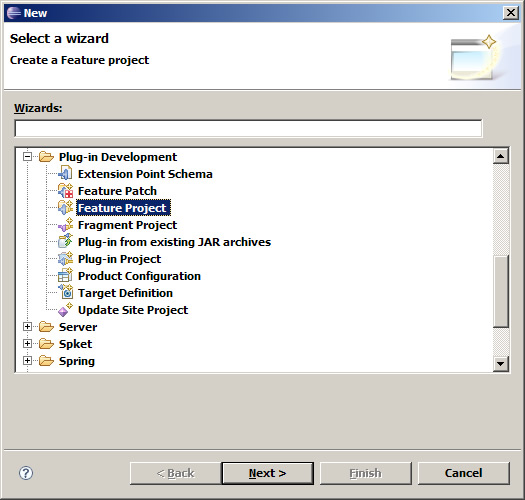This screenshot has height=500, width=525.
Task: Select the Plug-in Project icon
Action: (65, 259)
